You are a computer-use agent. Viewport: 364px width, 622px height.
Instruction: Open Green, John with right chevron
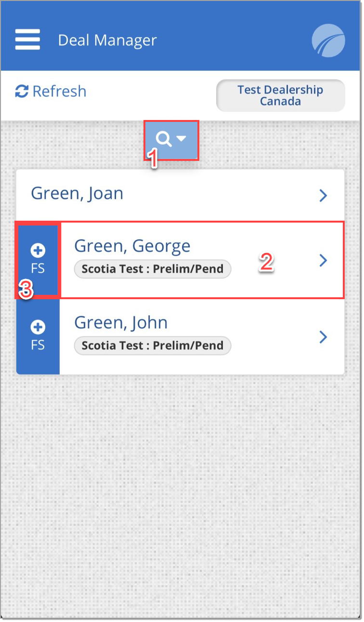point(324,337)
